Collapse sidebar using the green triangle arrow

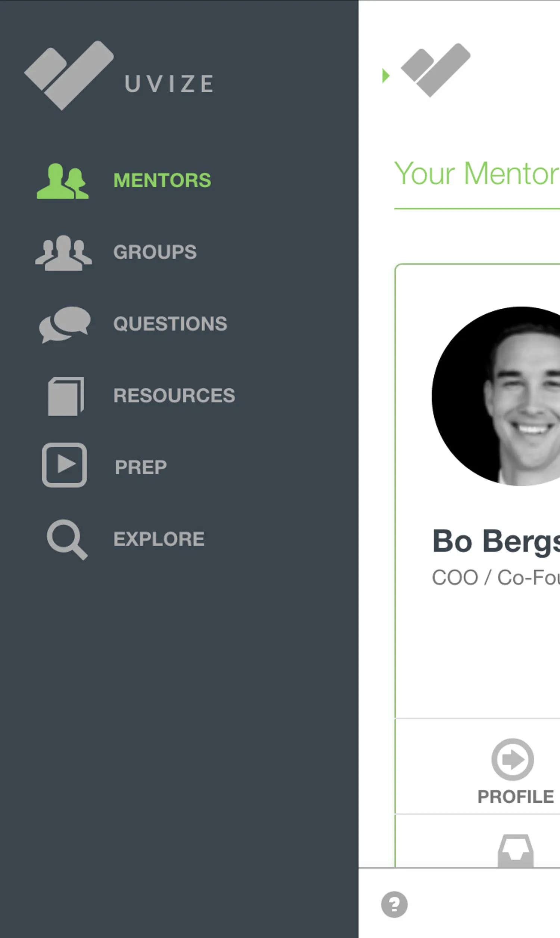pyautogui.click(x=385, y=75)
